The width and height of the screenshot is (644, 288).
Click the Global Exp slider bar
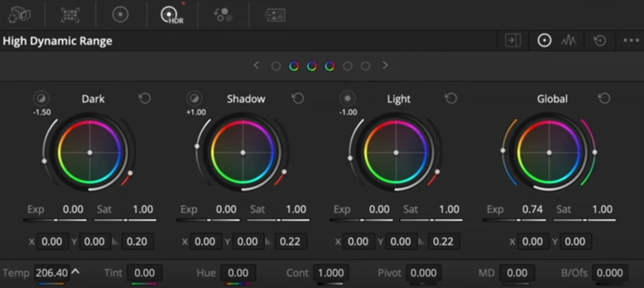tap(514, 221)
